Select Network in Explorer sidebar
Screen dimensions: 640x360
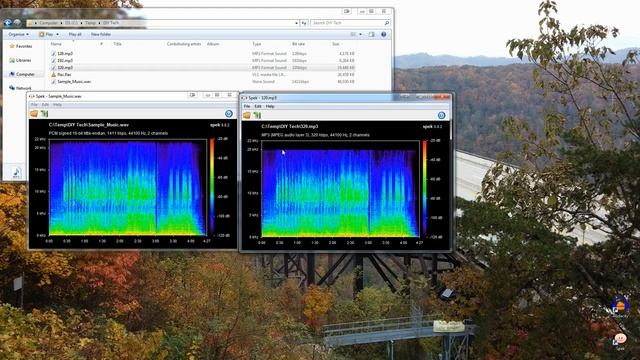click(21, 88)
